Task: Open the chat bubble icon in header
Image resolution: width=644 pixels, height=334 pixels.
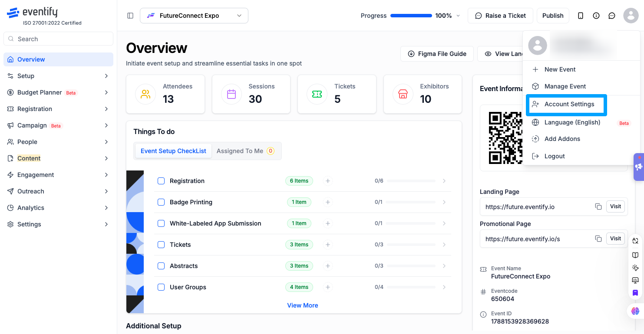Action: coord(612,16)
